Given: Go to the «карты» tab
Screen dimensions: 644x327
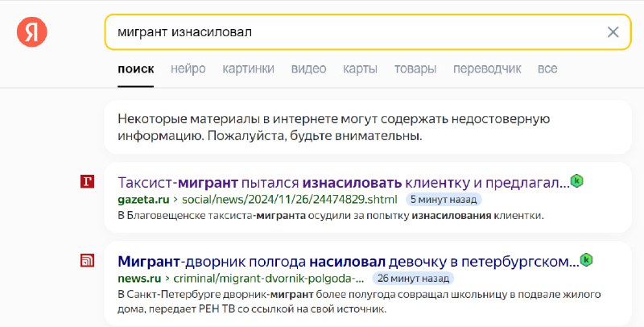Looking at the screenshot, I should [x=360, y=68].
